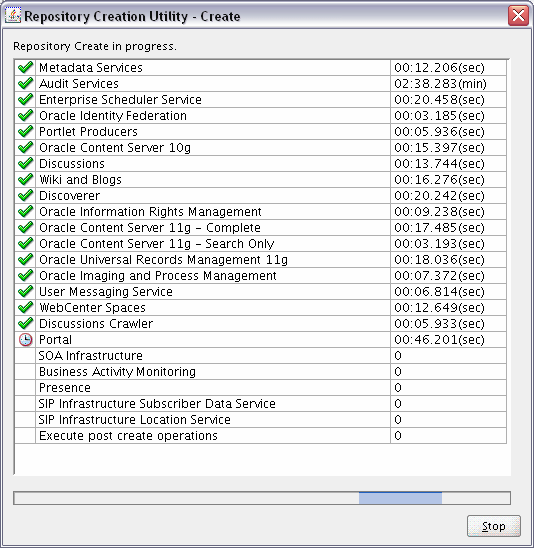Click checkmark for Imaging and Process Management
534x548 pixels.
pos(26,275)
